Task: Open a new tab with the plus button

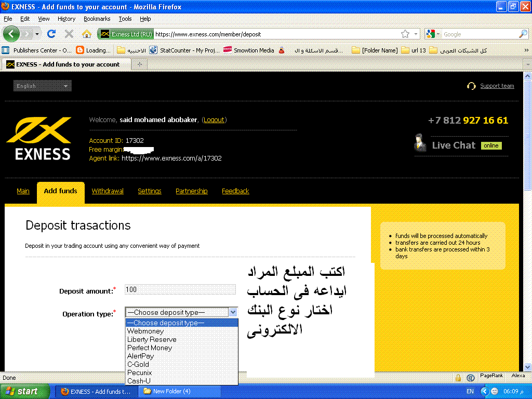Action: [x=139, y=64]
